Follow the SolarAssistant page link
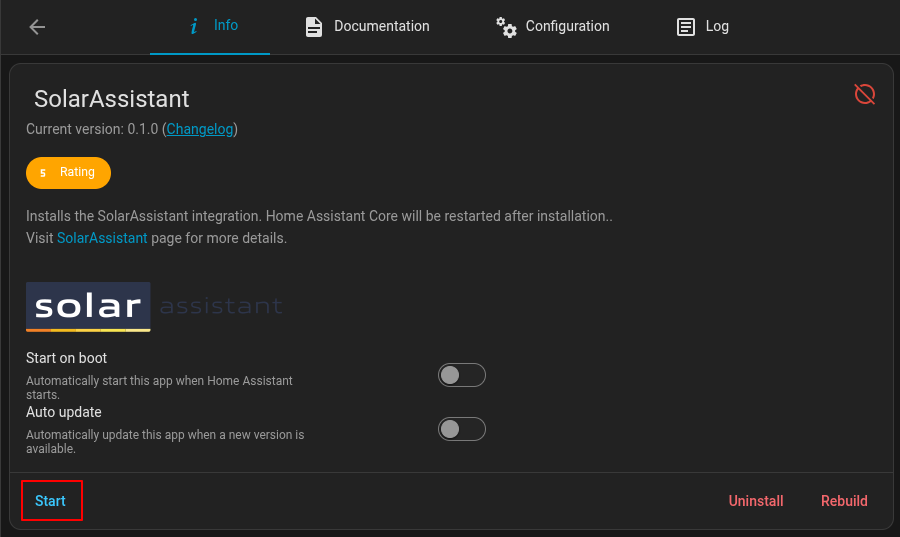900x537 pixels. (x=102, y=238)
